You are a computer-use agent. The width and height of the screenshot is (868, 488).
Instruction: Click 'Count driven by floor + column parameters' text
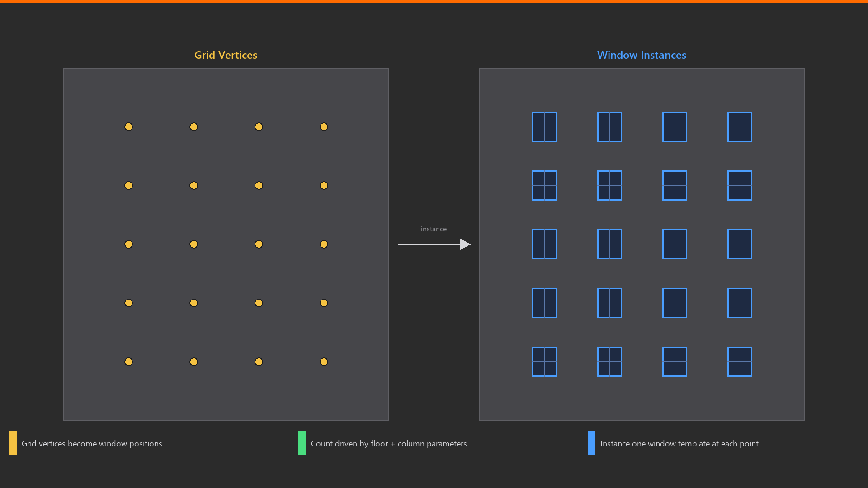(x=389, y=444)
